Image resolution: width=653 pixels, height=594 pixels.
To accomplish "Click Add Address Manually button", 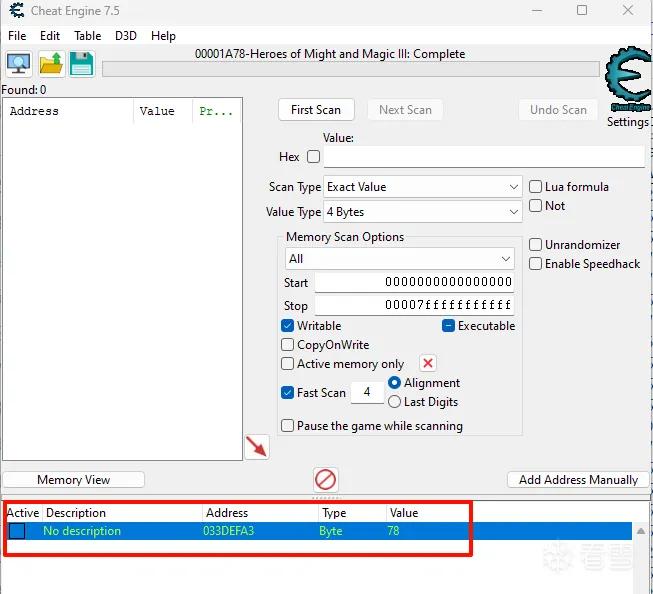I will (578, 480).
